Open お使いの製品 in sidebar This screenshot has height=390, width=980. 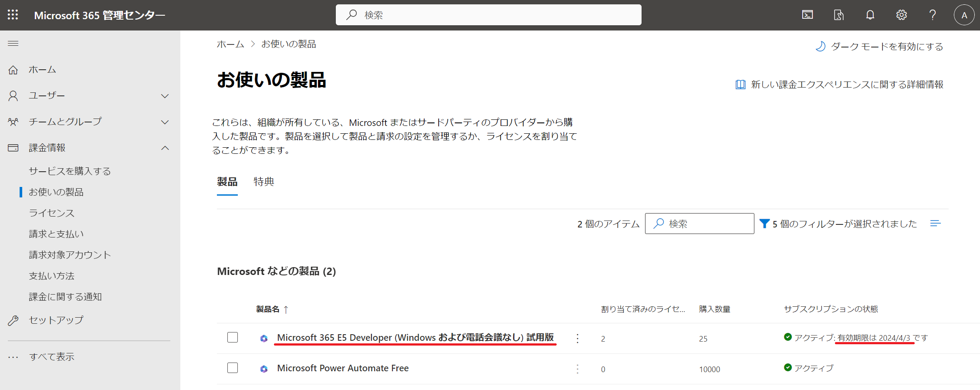point(56,192)
